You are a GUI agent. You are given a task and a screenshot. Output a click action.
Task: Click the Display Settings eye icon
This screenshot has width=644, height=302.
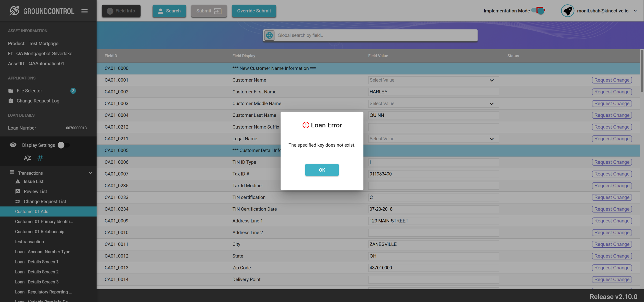(13, 145)
